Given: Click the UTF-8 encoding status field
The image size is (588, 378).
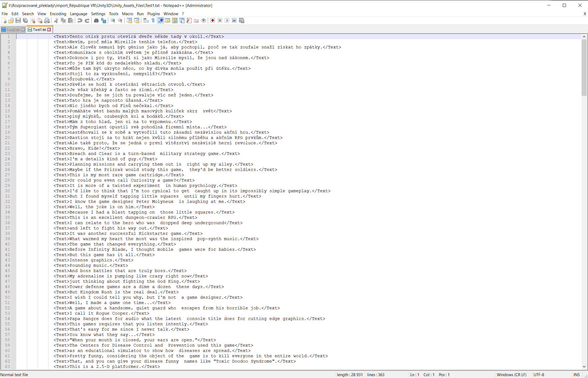Looking at the screenshot, I should pos(539,375).
